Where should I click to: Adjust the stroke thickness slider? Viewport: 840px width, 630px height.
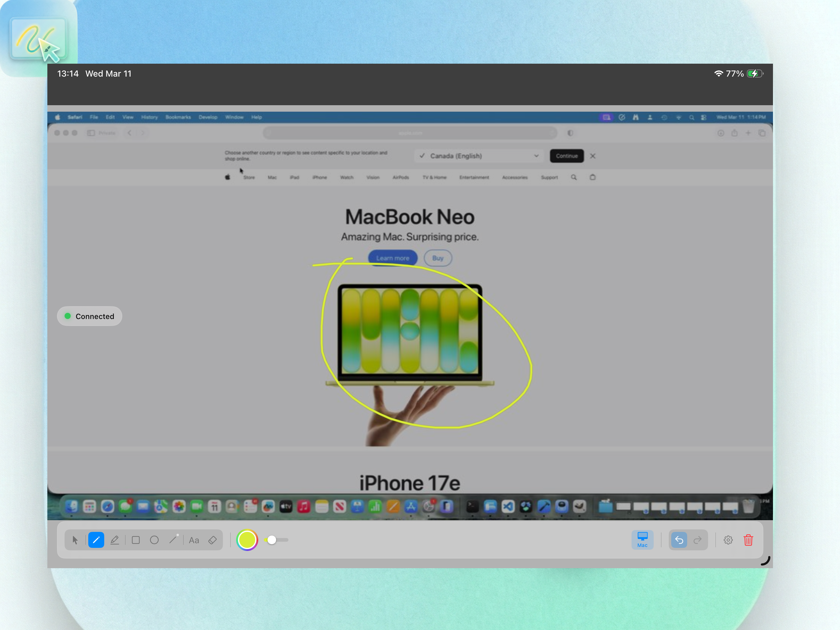(276, 540)
